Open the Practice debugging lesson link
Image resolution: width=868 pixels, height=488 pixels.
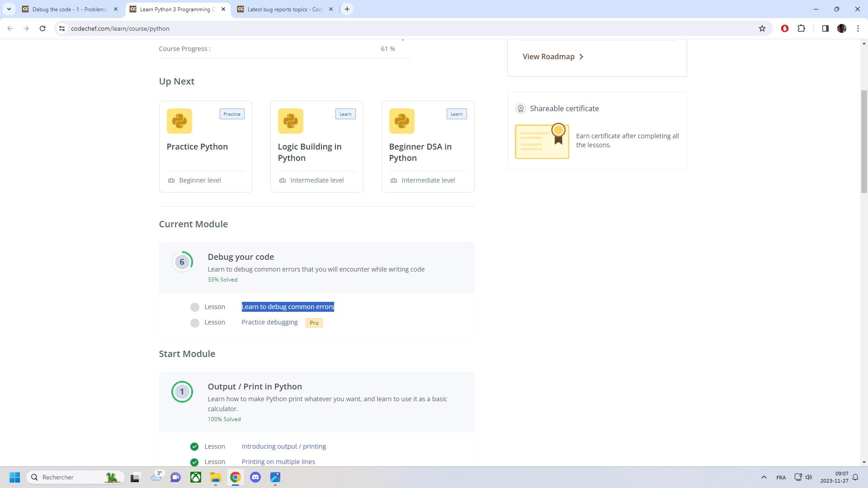(269, 322)
